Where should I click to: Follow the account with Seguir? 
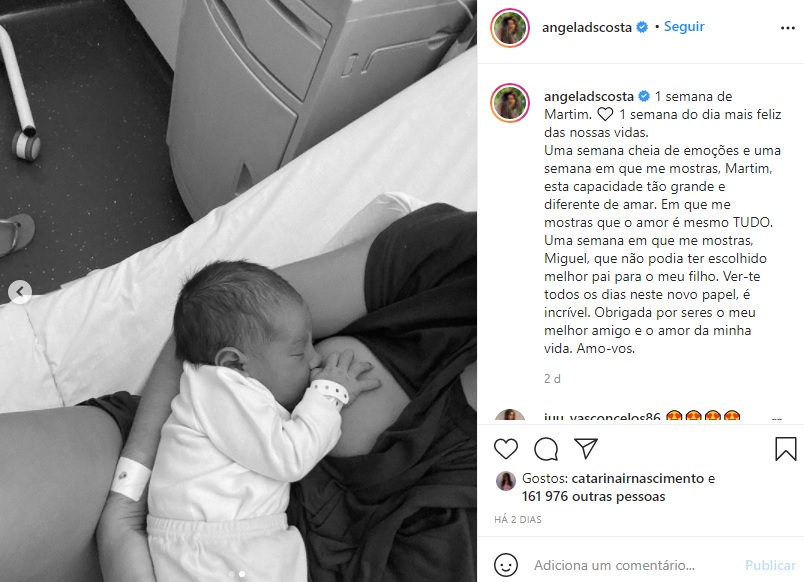point(684,27)
